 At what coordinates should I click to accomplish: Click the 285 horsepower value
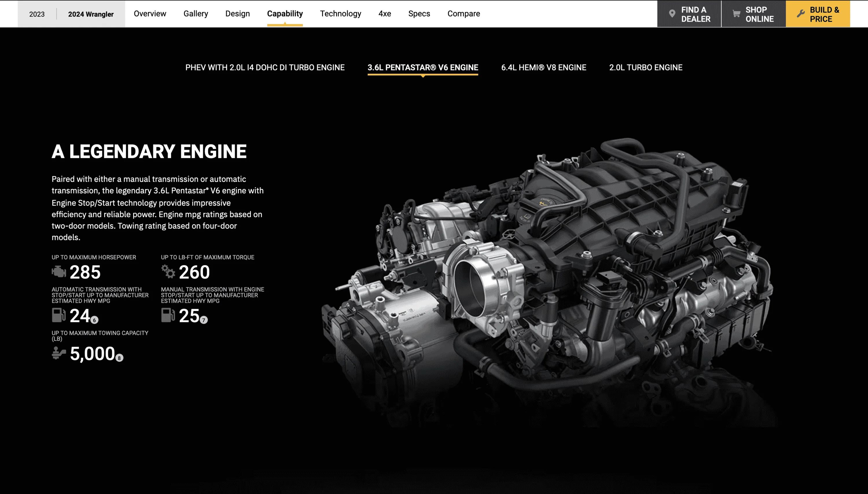(x=85, y=272)
